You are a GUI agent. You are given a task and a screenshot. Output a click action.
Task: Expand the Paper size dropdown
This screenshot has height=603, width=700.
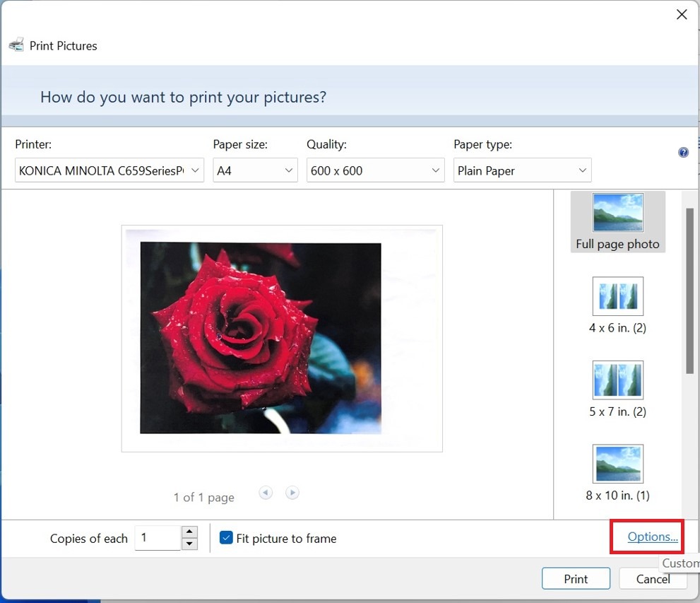[x=255, y=170]
